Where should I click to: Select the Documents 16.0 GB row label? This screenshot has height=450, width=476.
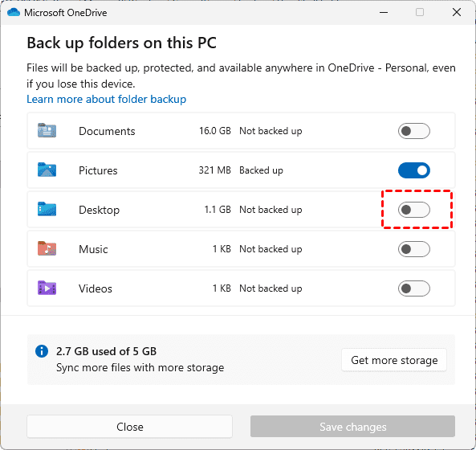pos(107,131)
